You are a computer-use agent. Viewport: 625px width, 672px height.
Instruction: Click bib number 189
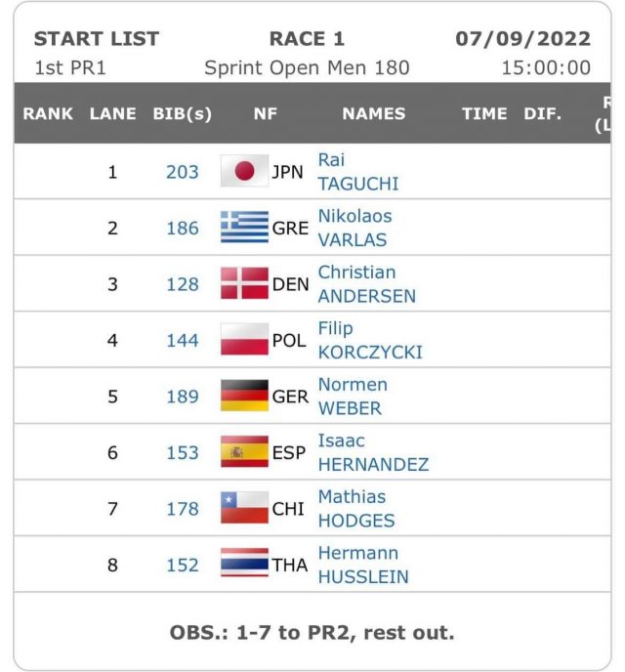[x=183, y=397]
